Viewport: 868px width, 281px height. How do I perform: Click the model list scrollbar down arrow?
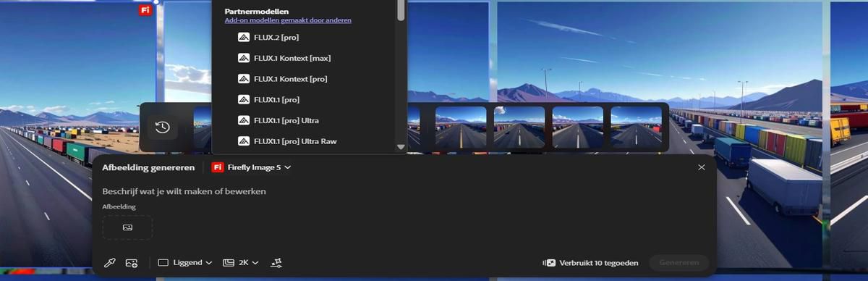(401, 147)
